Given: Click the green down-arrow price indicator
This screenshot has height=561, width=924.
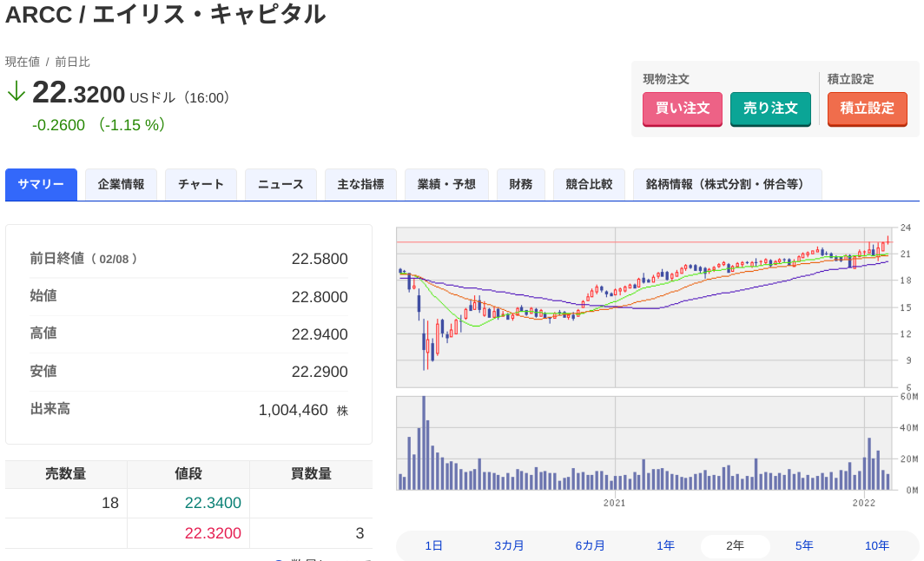Looking at the screenshot, I should tap(16, 91).
